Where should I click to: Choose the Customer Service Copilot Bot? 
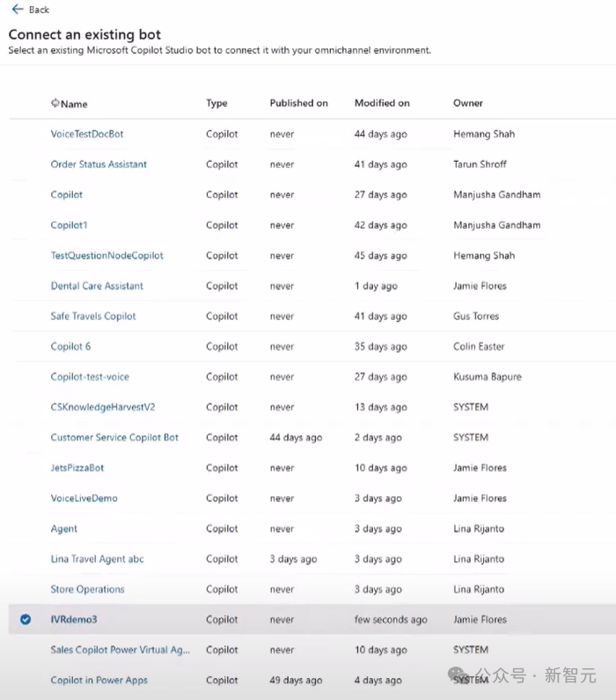[x=114, y=438]
